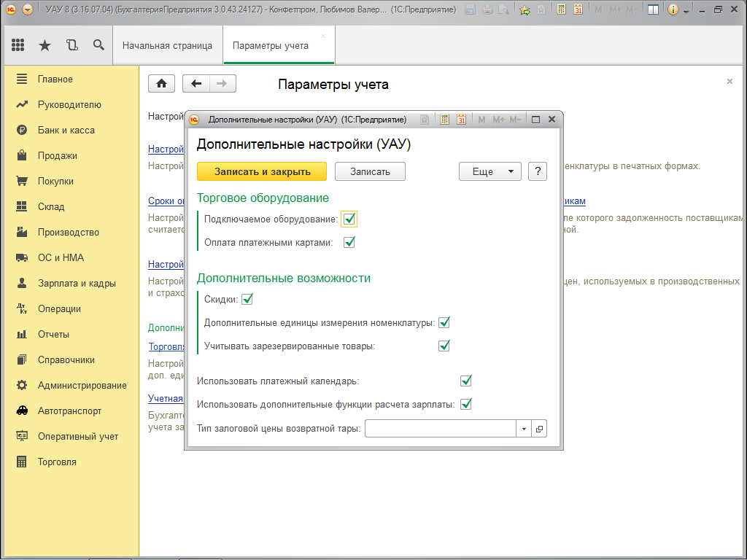Click the open-form button beside залоговой цены field
The image size is (747, 560).
point(539,429)
